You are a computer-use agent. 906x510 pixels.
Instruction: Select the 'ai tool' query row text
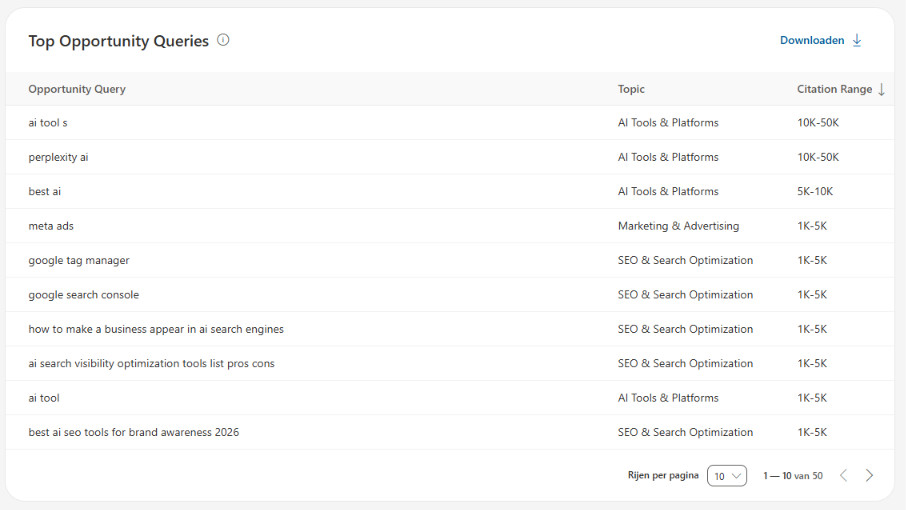[44, 398]
